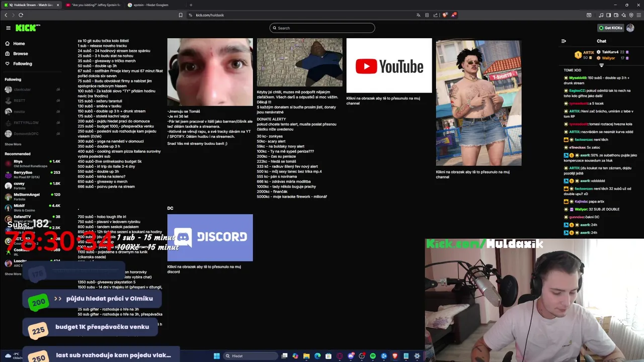The width and height of the screenshot is (644, 362).
Task: Open Brave main menu
Action: coord(638,15)
